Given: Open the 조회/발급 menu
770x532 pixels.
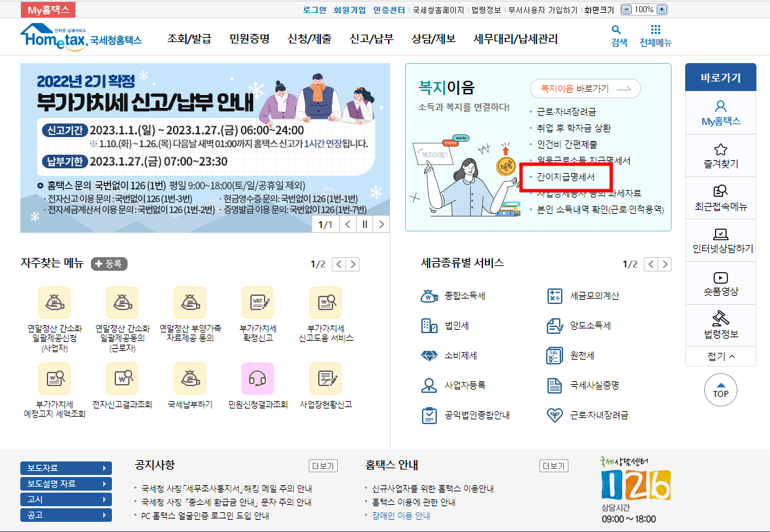Looking at the screenshot, I should [x=189, y=39].
